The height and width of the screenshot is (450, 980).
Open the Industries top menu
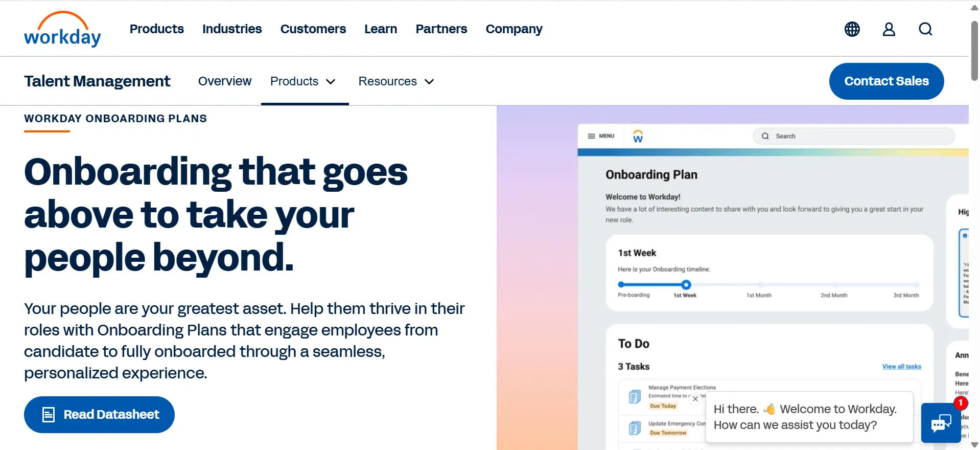tap(232, 29)
